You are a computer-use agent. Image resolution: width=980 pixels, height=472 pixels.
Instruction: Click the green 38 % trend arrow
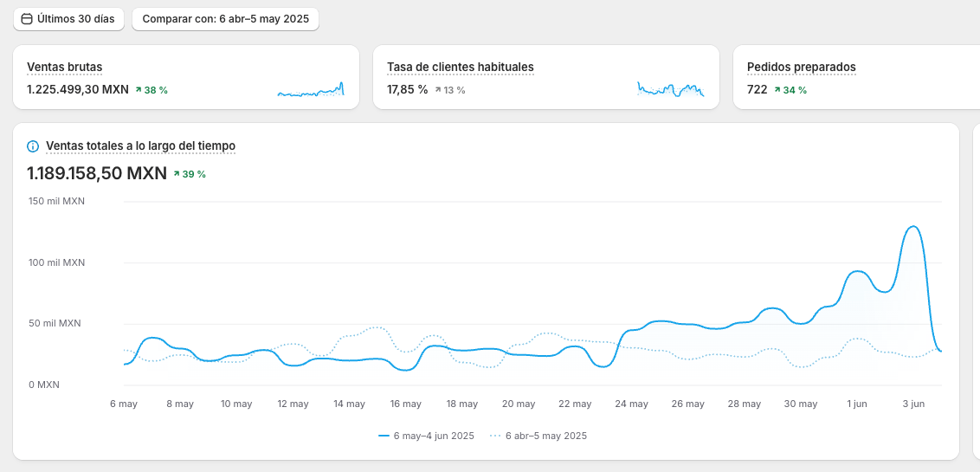[x=139, y=90]
